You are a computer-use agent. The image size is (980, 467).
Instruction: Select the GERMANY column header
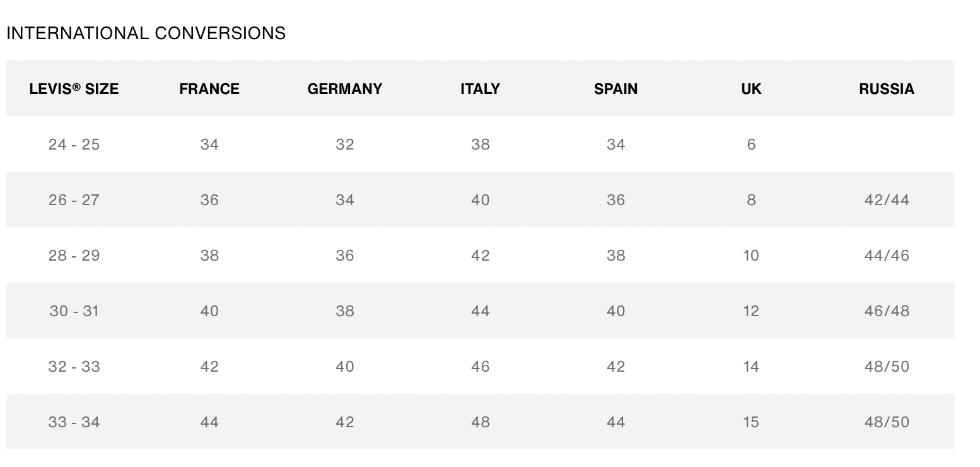345,89
